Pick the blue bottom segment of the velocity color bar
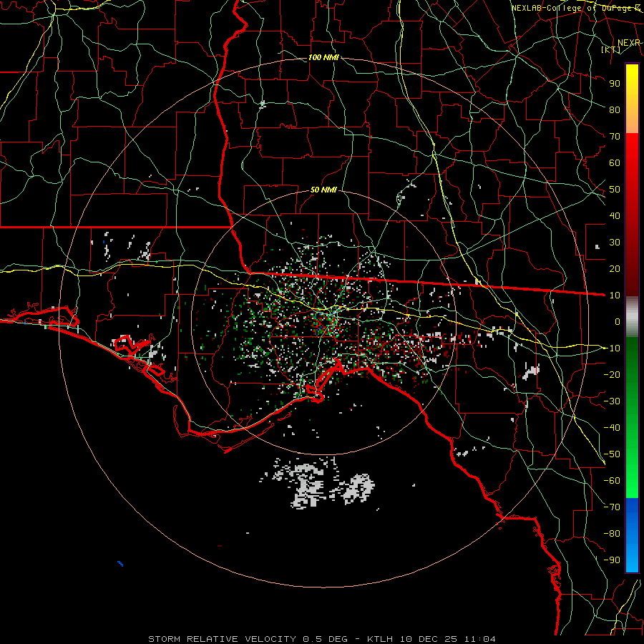 click(632, 535)
